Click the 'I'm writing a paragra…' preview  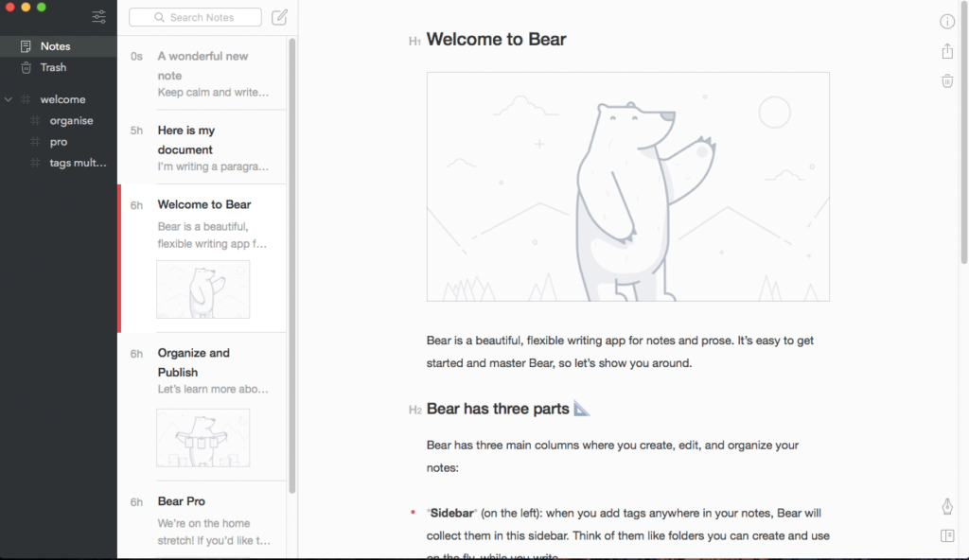(213, 166)
